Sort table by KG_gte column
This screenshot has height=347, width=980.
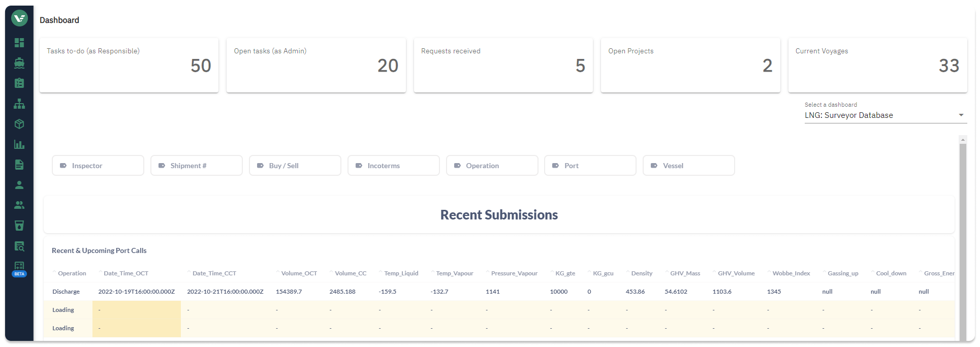565,273
